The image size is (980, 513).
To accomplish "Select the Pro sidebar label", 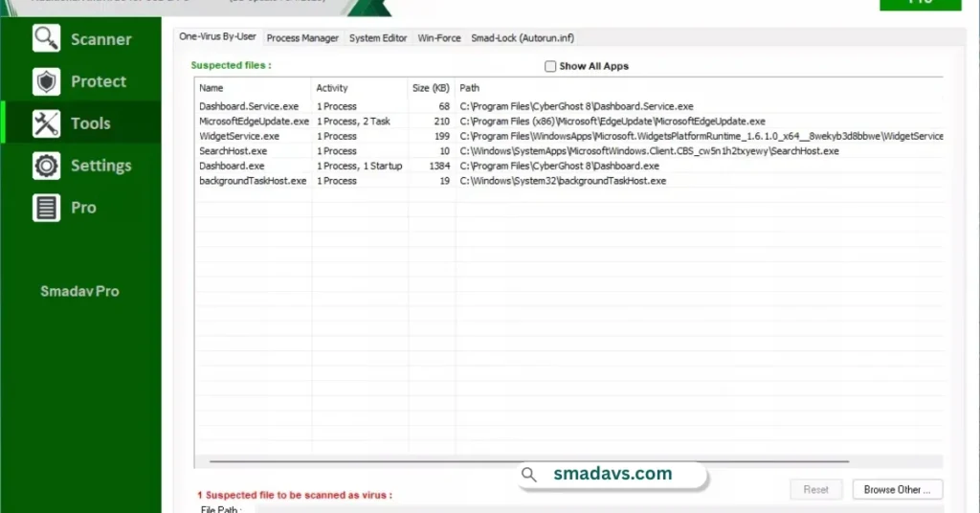I will 84,208.
